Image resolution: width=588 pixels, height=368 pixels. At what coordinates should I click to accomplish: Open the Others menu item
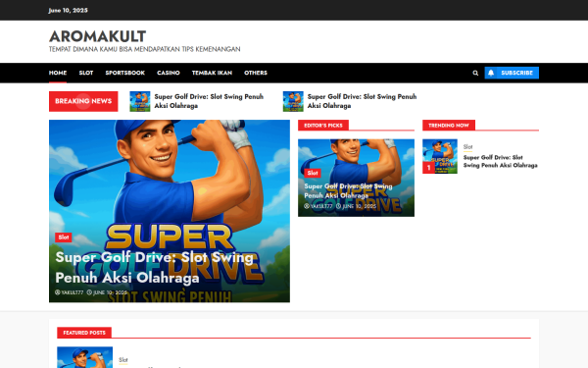tap(256, 73)
